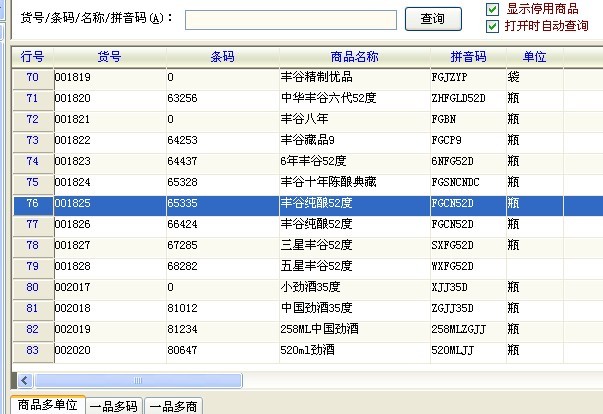The height and width of the screenshot is (414, 603).
Task: Select row header 79
Action: coord(33,266)
